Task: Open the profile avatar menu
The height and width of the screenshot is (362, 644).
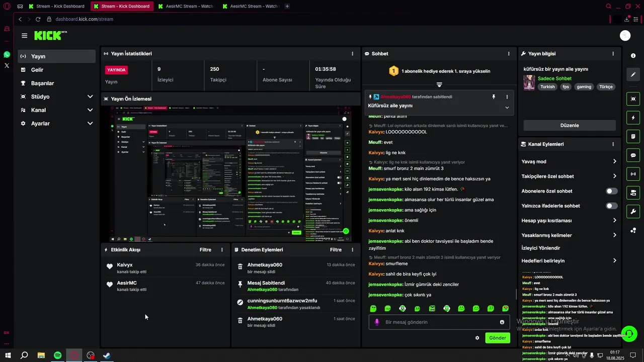Action: 625,35
